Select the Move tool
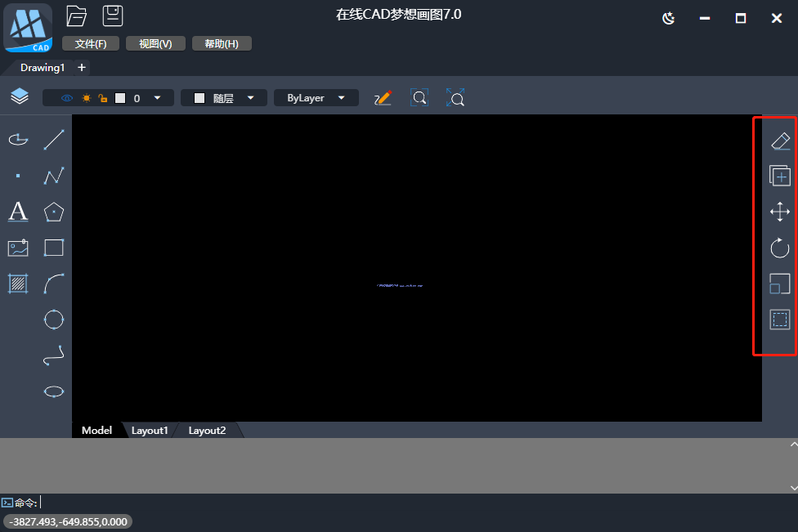 (780, 212)
